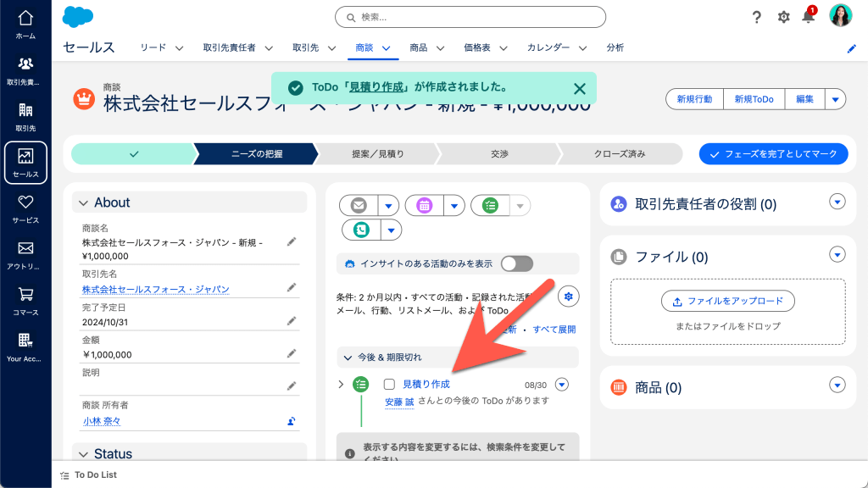Click the pencil edit-navigation icon at top right
868x488 pixels.
[851, 48]
